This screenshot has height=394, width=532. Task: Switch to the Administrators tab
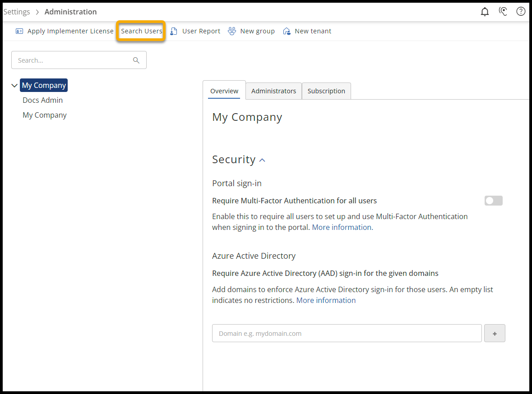[273, 91]
